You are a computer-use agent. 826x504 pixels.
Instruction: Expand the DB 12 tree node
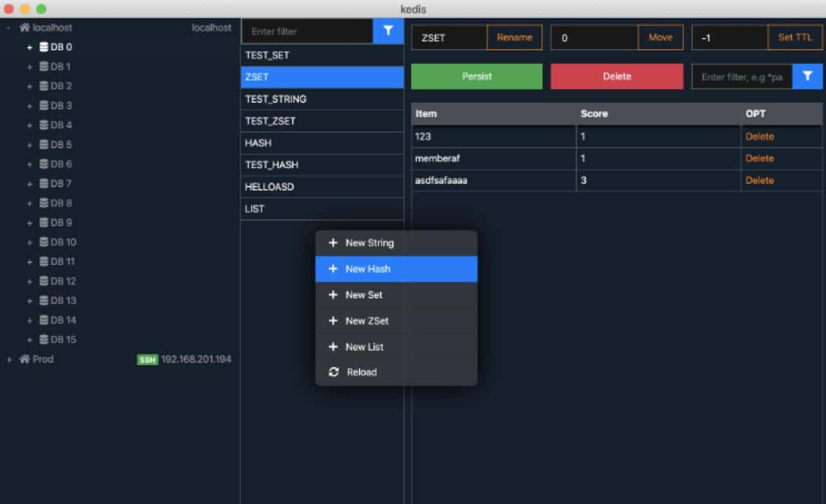[29, 281]
